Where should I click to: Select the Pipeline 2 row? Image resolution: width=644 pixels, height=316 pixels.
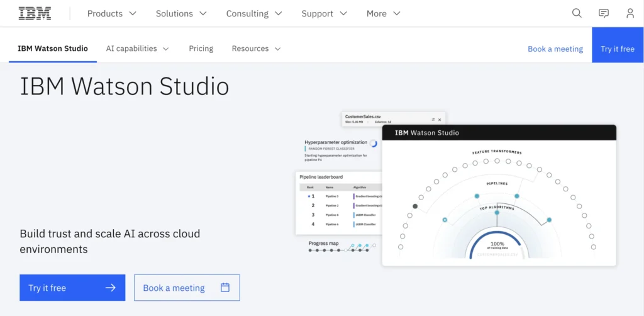click(341, 205)
